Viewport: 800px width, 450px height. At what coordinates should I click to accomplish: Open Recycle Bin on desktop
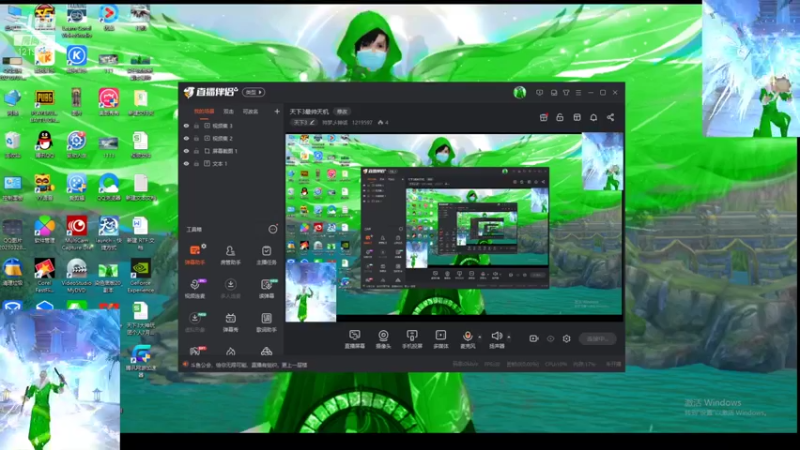[12, 144]
